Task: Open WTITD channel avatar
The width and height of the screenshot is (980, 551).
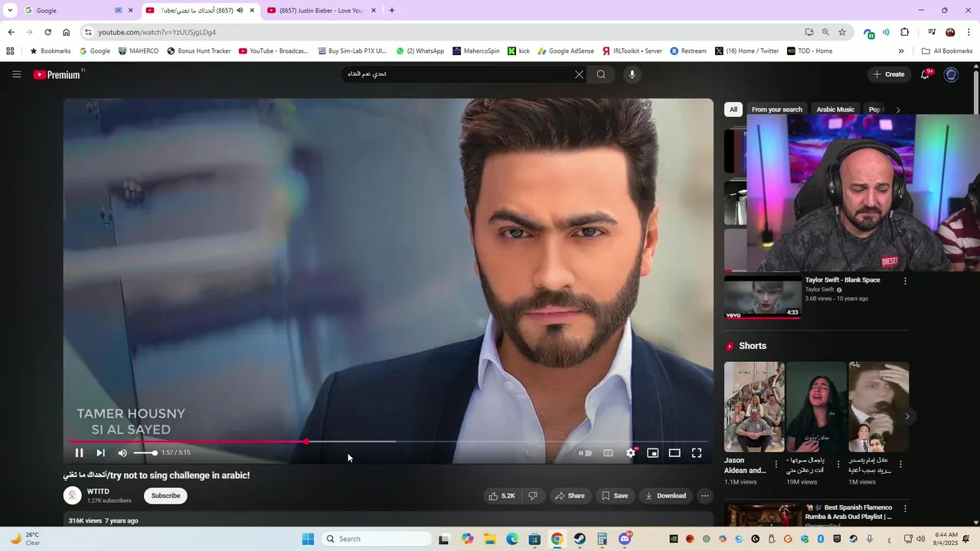Action: [x=73, y=495]
